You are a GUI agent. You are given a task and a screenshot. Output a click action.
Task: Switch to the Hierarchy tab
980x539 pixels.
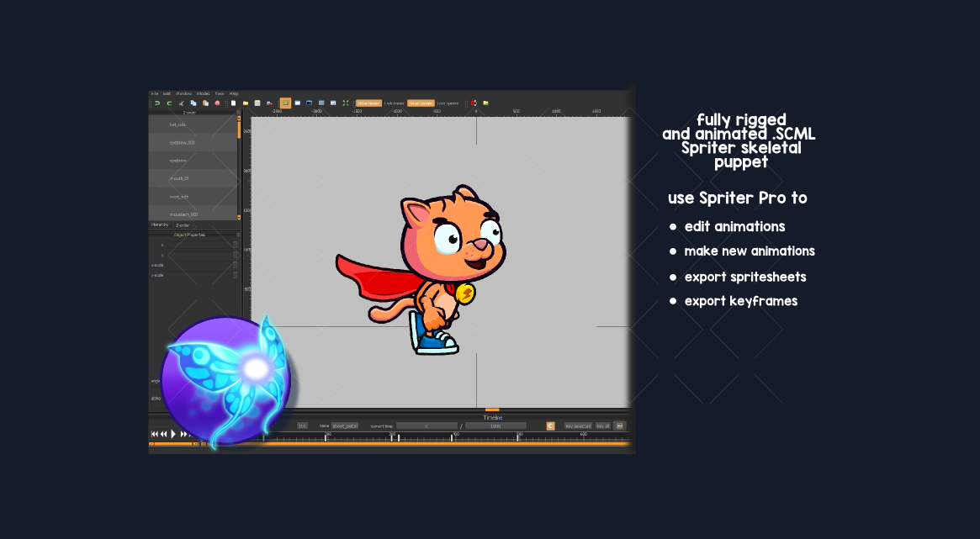159,225
